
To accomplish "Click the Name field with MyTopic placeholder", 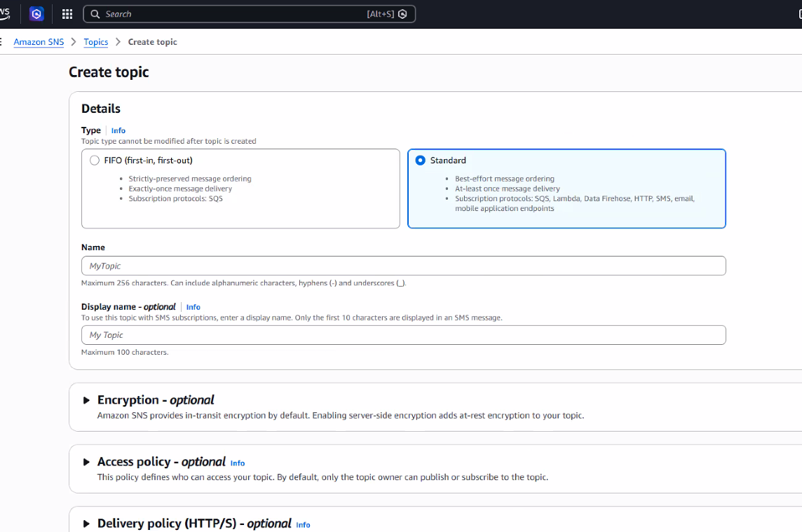I will (404, 266).
